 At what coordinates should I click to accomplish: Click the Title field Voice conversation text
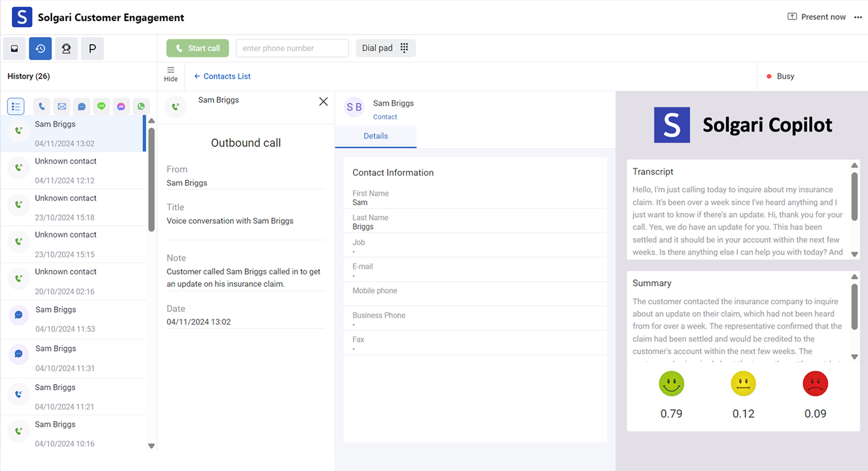tap(230, 221)
